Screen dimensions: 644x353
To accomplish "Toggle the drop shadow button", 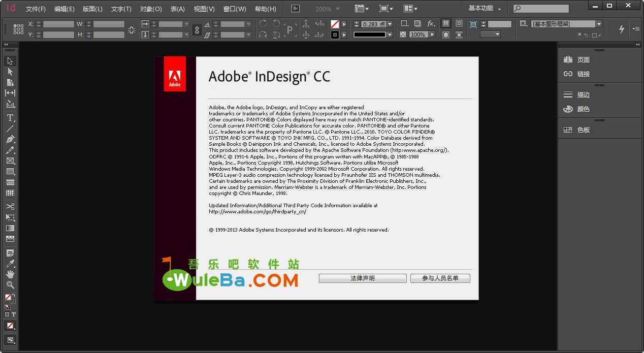I will (417, 24).
